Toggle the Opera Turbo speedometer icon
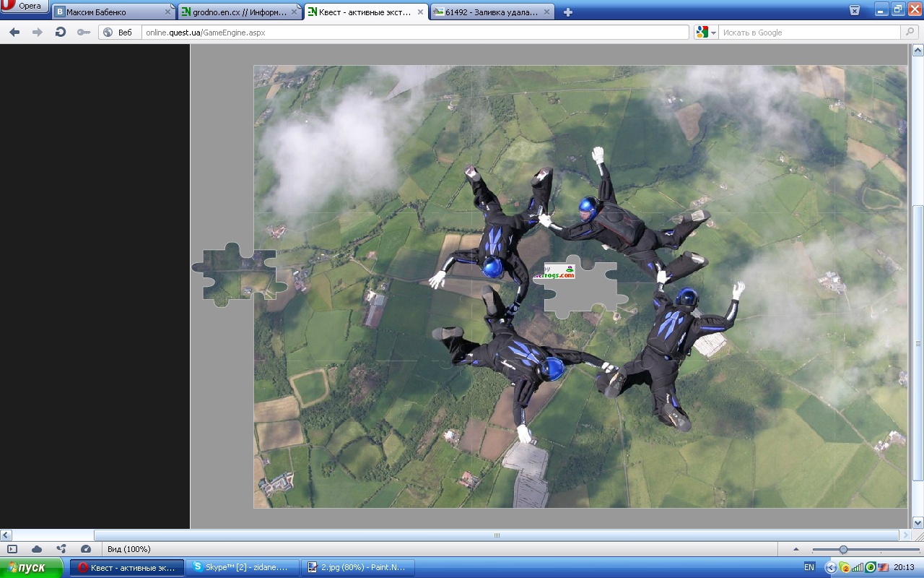Image resolution: width=924 pixels, height=578 pixels. point(86,549)
